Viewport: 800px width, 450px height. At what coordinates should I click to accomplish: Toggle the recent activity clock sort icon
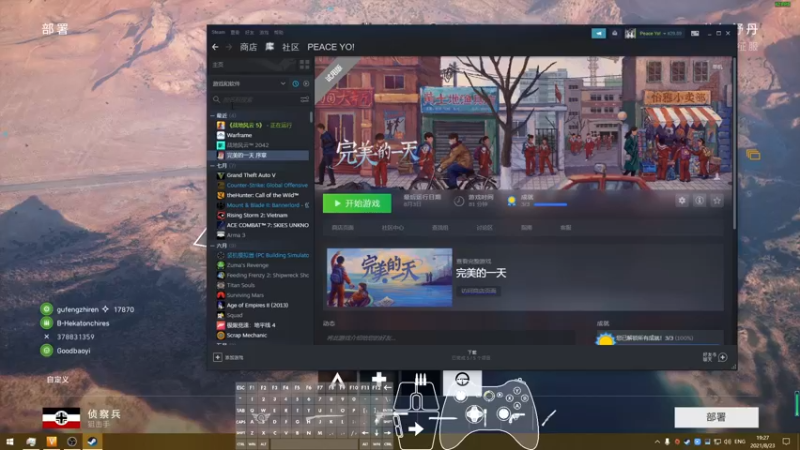(x=295, y=84)
